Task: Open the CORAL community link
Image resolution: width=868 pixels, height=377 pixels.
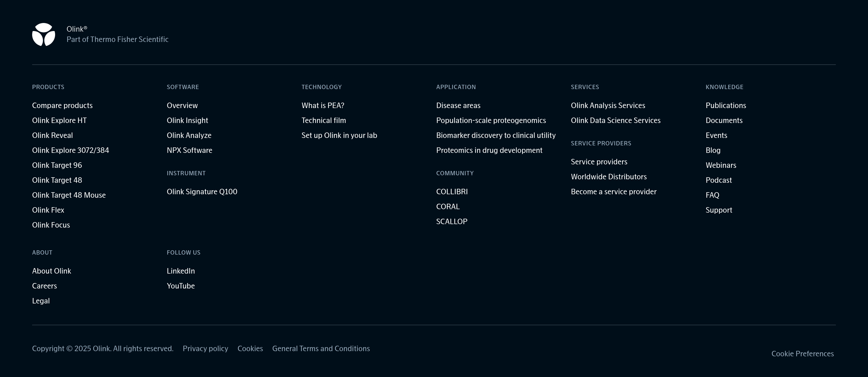Action: (448, 206)
